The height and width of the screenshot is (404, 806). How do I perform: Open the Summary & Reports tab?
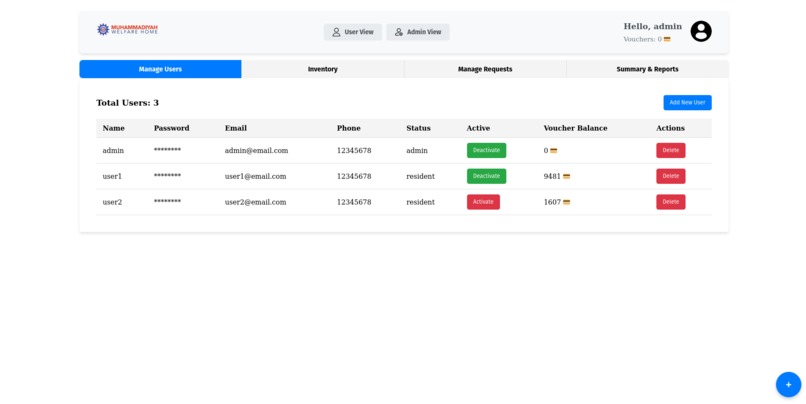[648, 69]
